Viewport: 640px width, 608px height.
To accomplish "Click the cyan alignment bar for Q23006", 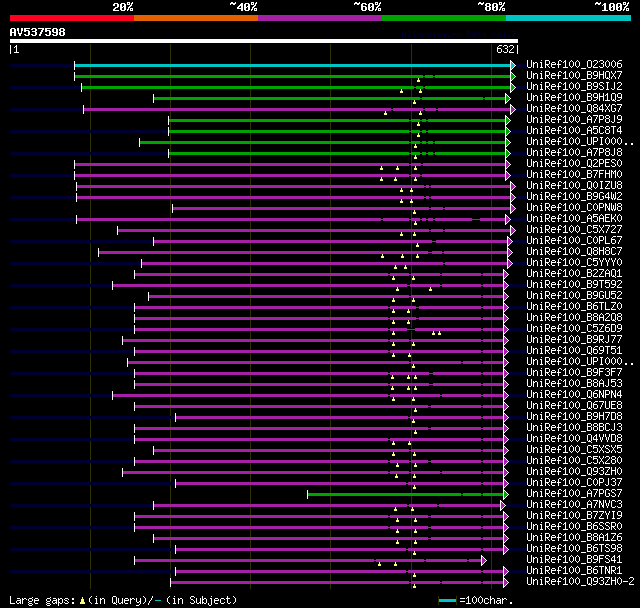I will [293, 65].
